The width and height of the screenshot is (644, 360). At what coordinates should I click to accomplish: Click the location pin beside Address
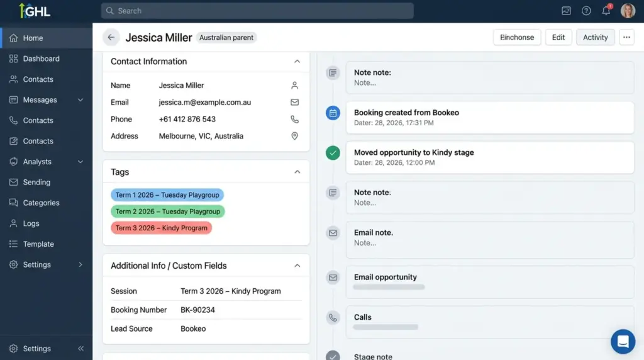point(294,136)
